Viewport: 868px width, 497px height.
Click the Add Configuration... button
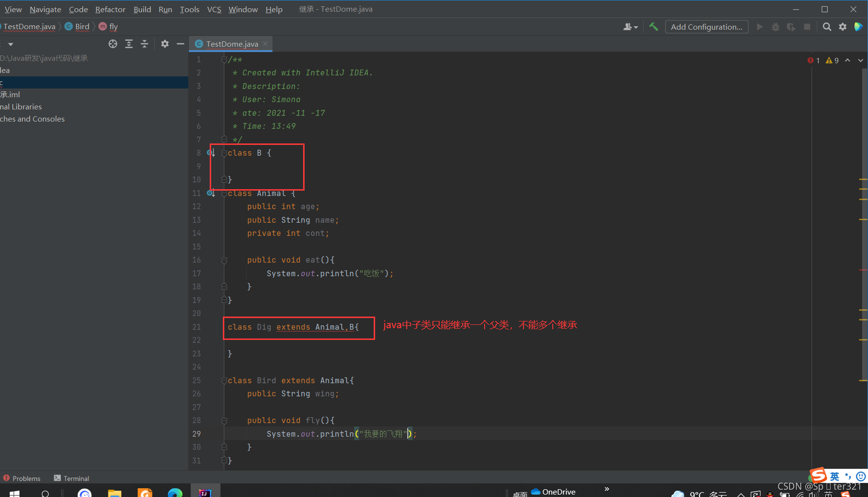[x=706, y=27]
